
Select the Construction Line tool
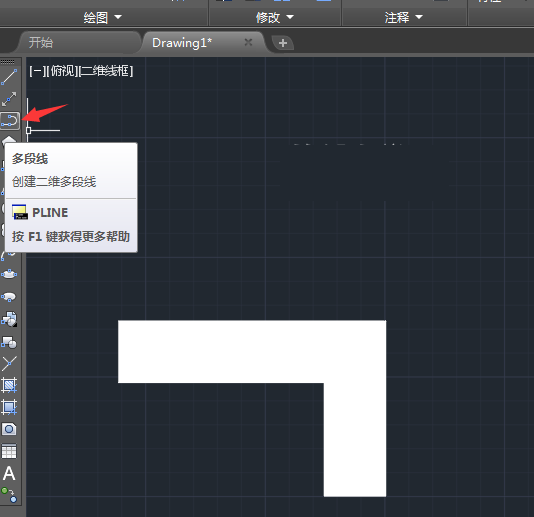click(9, 99)
